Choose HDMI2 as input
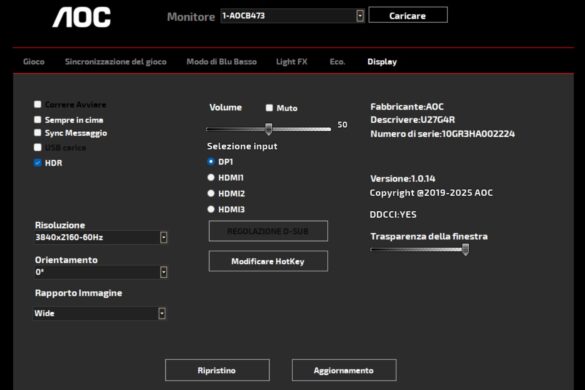Image resolution: width=585 pixels, height=390 pixels. pyautogui.click(x=211, y=193)
